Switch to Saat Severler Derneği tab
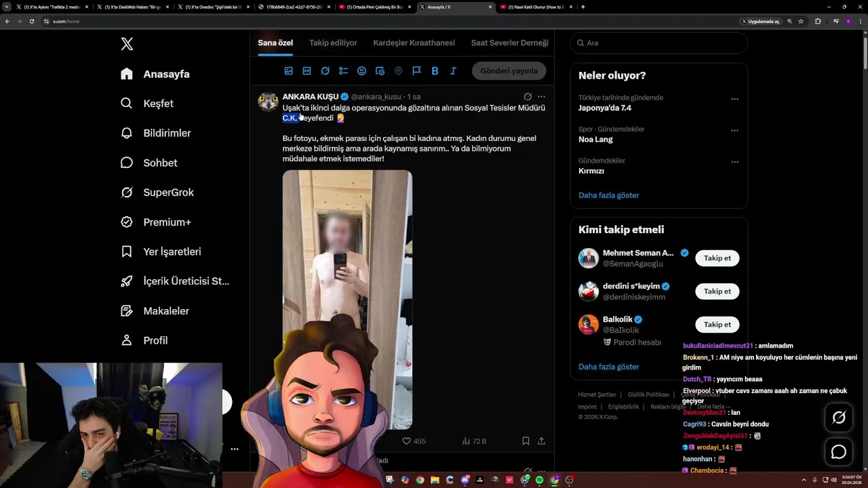868x488 pixels. click(x=510, y=43)
